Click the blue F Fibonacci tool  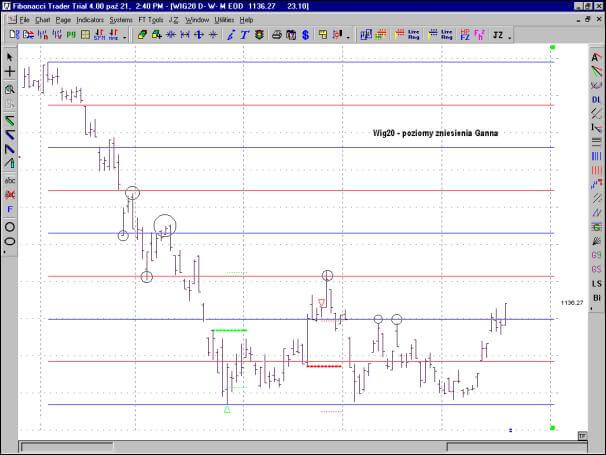pyautogui.click(x=10, y=210)
